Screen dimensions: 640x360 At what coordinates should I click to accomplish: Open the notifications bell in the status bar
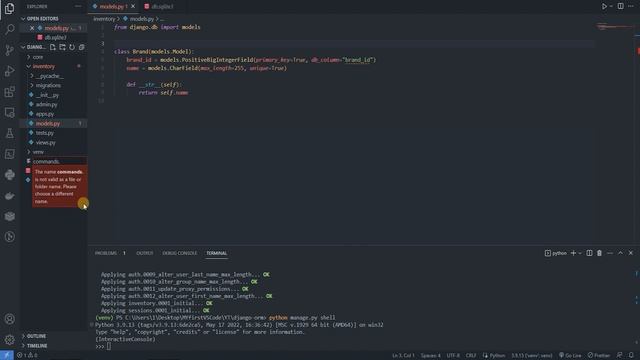pos(631,356)
